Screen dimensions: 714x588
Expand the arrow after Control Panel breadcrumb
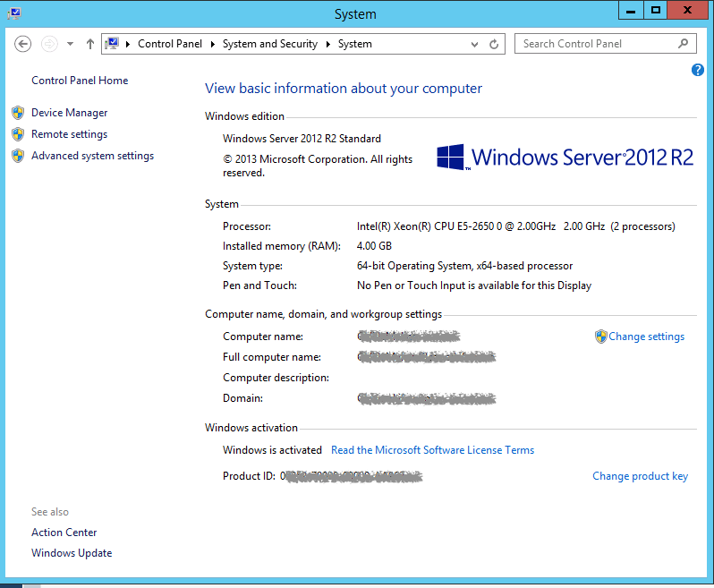tap(213, 44)
